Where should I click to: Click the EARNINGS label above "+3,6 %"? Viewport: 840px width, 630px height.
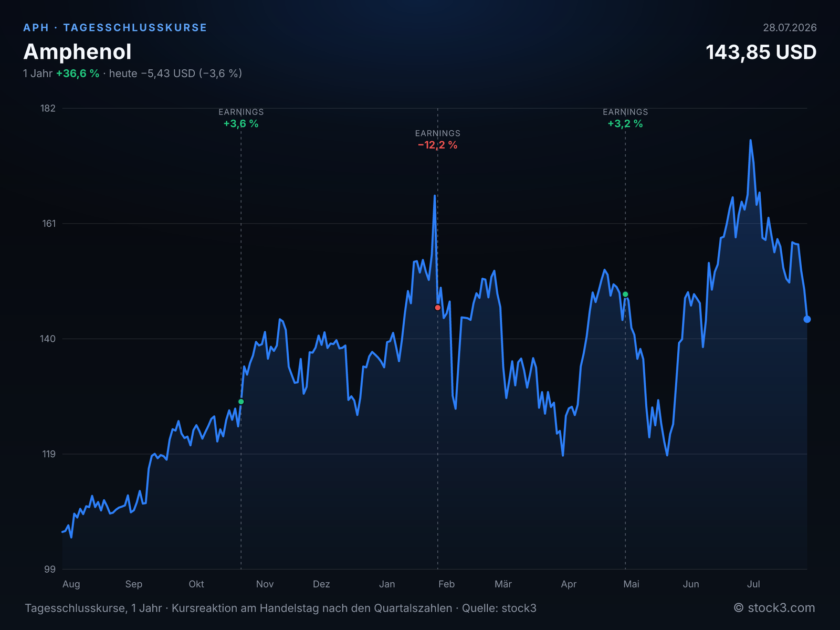[241, 112]
